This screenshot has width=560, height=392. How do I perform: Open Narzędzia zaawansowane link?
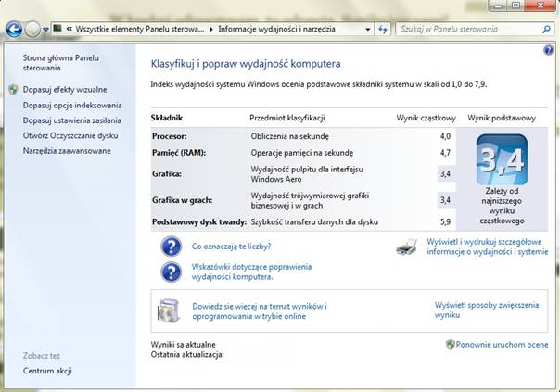click(67, 151)
